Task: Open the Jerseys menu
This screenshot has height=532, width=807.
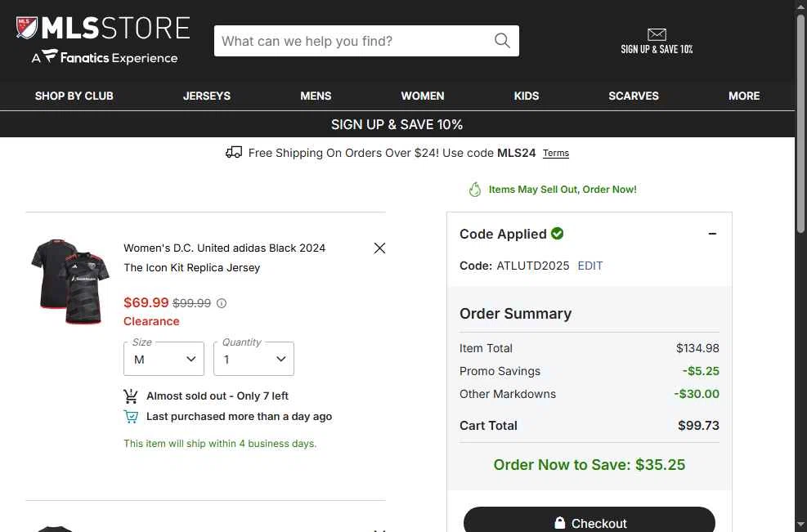Action: click(207, 96)
